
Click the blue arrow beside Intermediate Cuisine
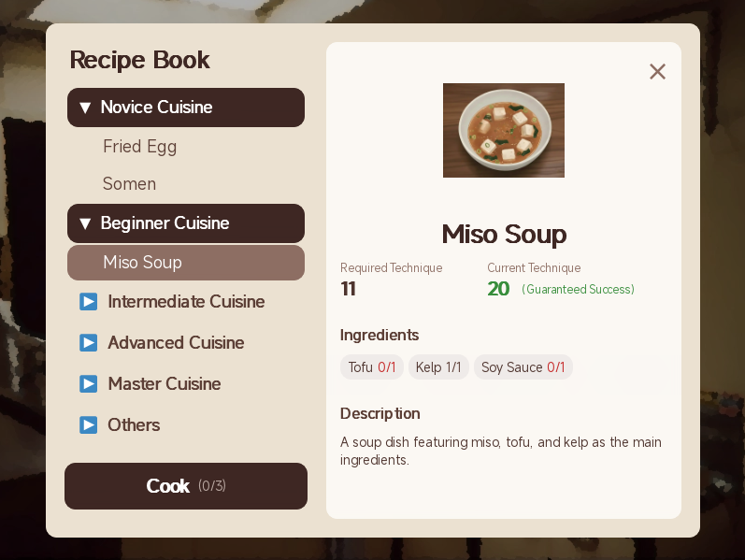pos(89,302)
